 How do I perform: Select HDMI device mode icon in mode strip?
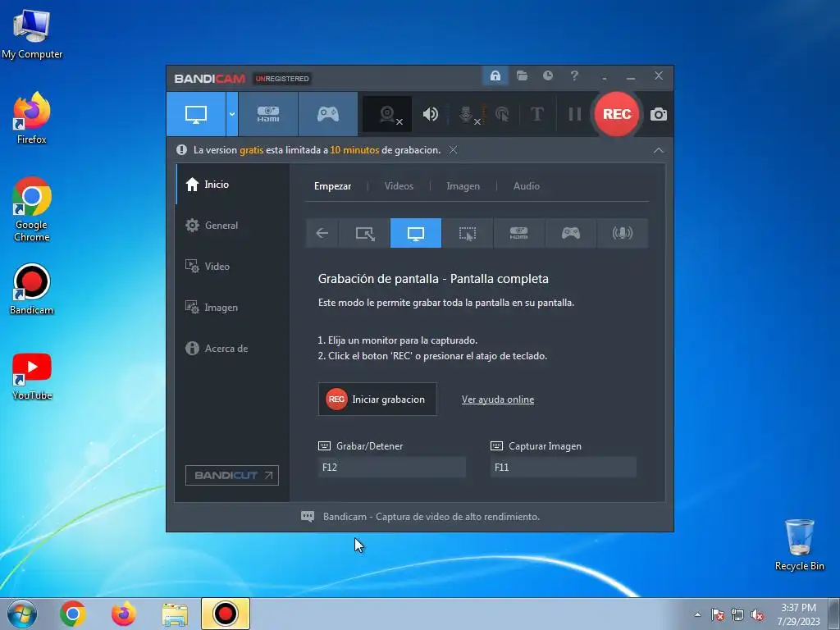point(518,233)
